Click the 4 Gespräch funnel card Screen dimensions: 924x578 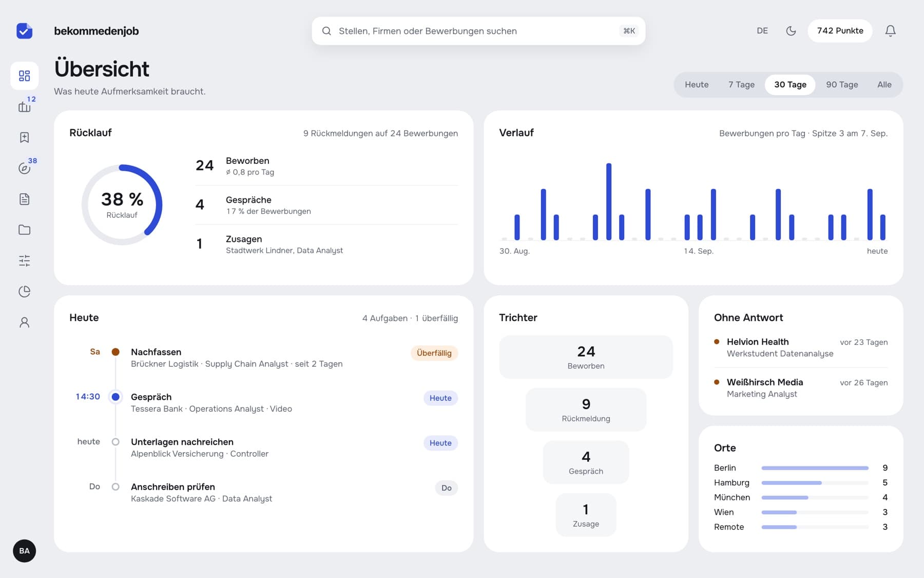[x=586, y=462]
